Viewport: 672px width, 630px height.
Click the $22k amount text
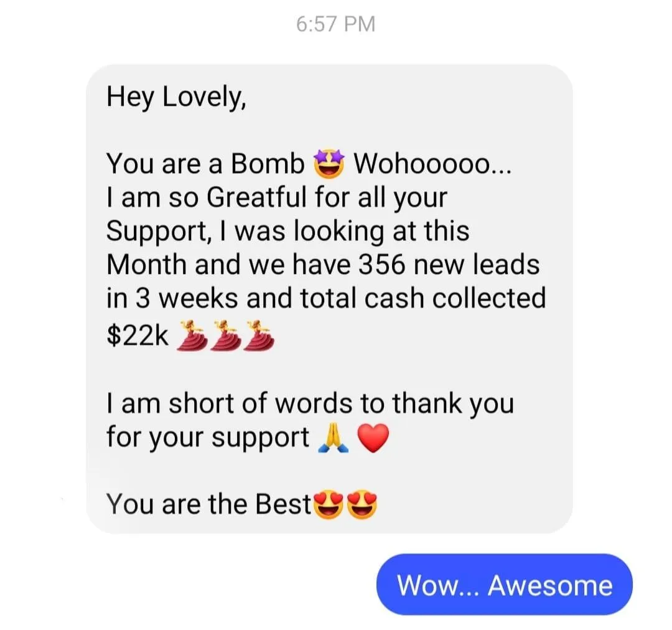pos(138,336)
